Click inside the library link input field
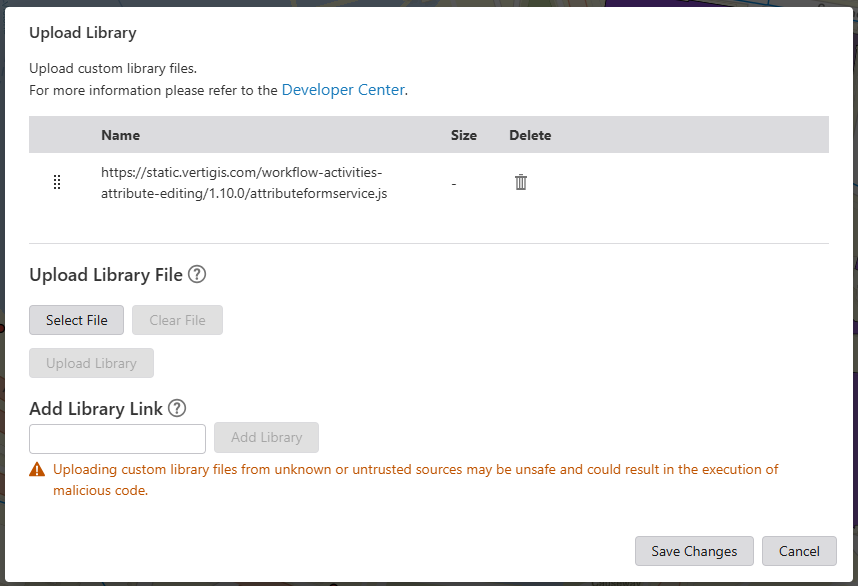Image resolution: width=858 pixels, height=586 pixels. point(116,438)
